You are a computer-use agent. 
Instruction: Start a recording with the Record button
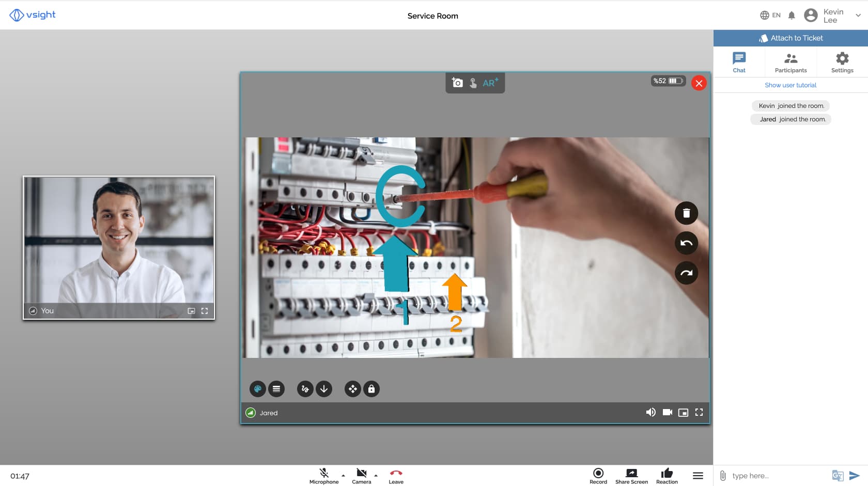(x=598, y=474)
